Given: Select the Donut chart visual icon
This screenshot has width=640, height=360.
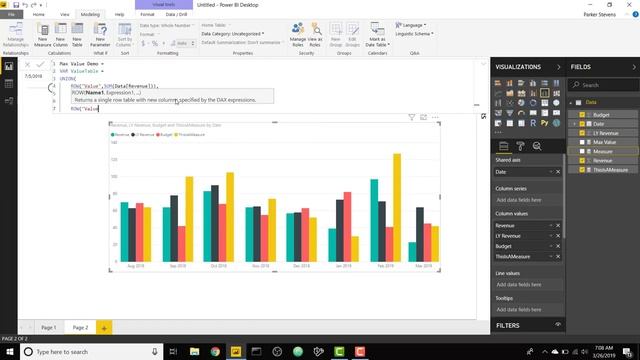Looking at the screenshot, I should pyautogui.click(x=533, y=103).
